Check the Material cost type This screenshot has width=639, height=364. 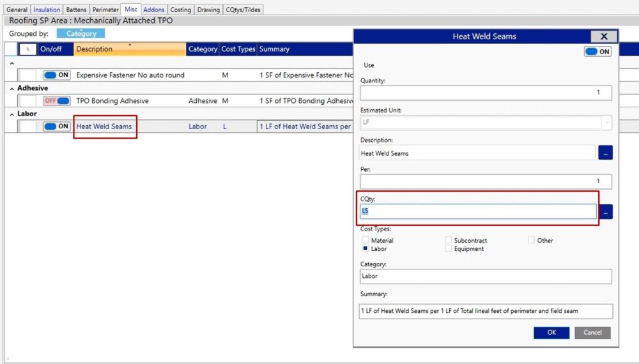pyautogui.click(x=366, y=241)
